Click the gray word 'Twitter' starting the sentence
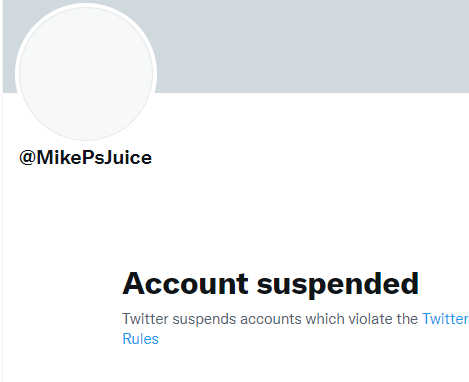This screenshot has width=469, height=382. (x=145, y=319)
